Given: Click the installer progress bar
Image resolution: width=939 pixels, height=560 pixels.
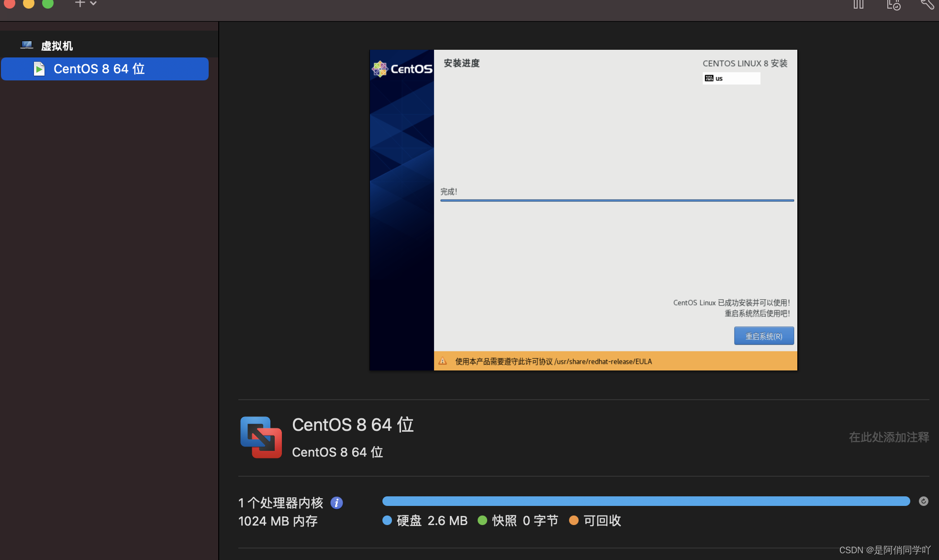Looking at the screenshot, I should (x=616, y=201).
